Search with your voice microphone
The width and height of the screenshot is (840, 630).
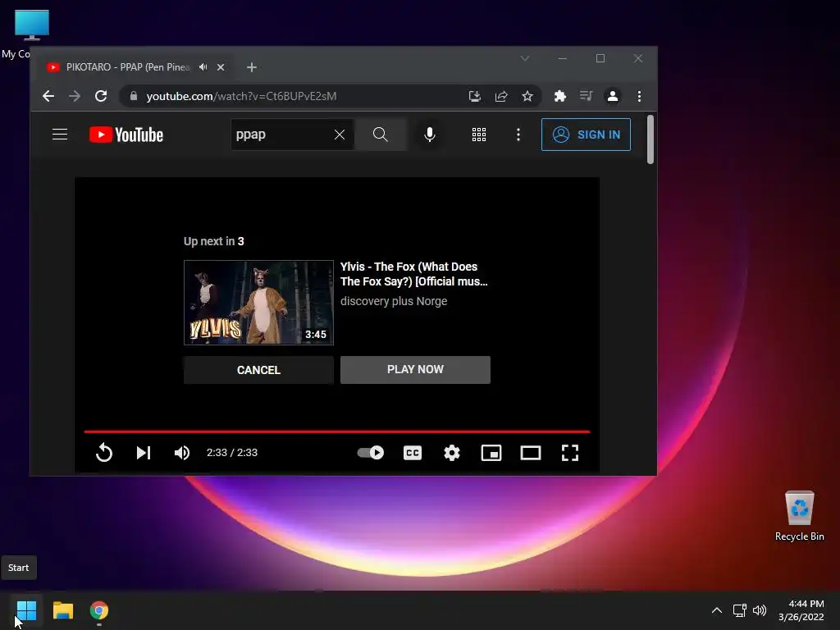pos(430,135)
